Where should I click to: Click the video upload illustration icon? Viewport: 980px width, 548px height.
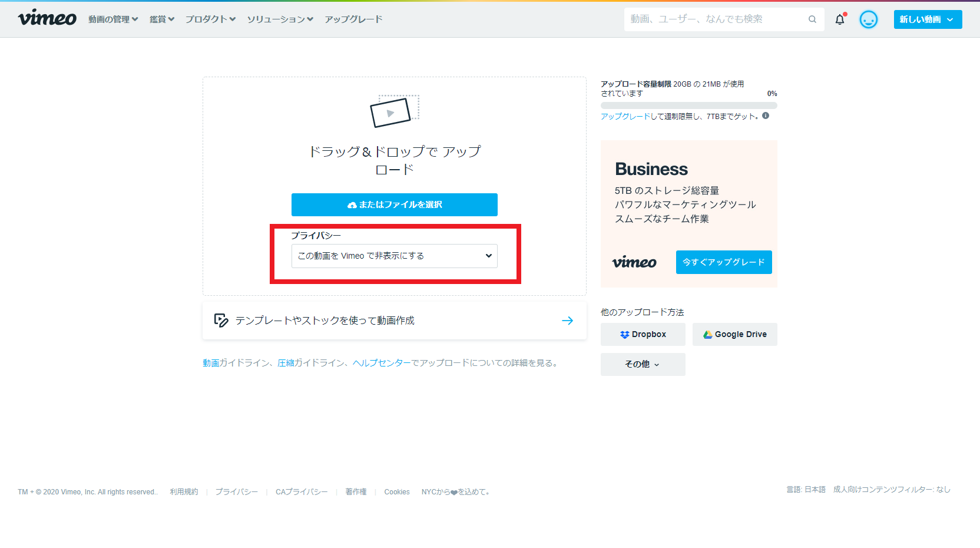(394, 111)
